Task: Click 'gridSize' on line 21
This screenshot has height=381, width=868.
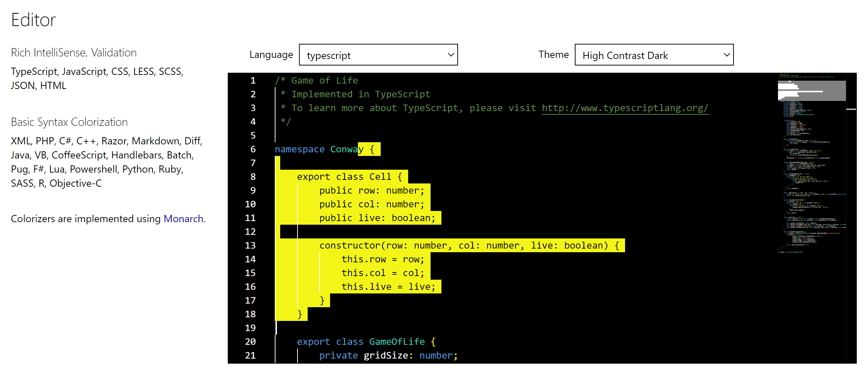Action: pyautogui.click(x=386, y=356)
